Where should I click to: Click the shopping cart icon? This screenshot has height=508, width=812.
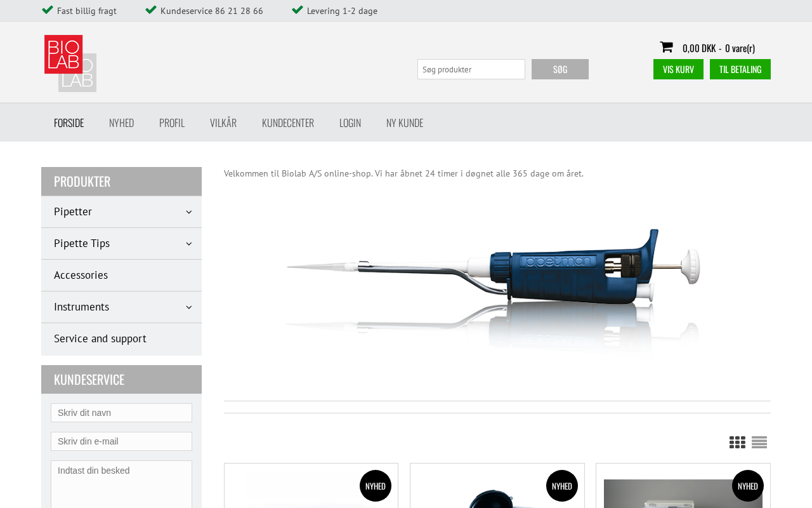666,47
